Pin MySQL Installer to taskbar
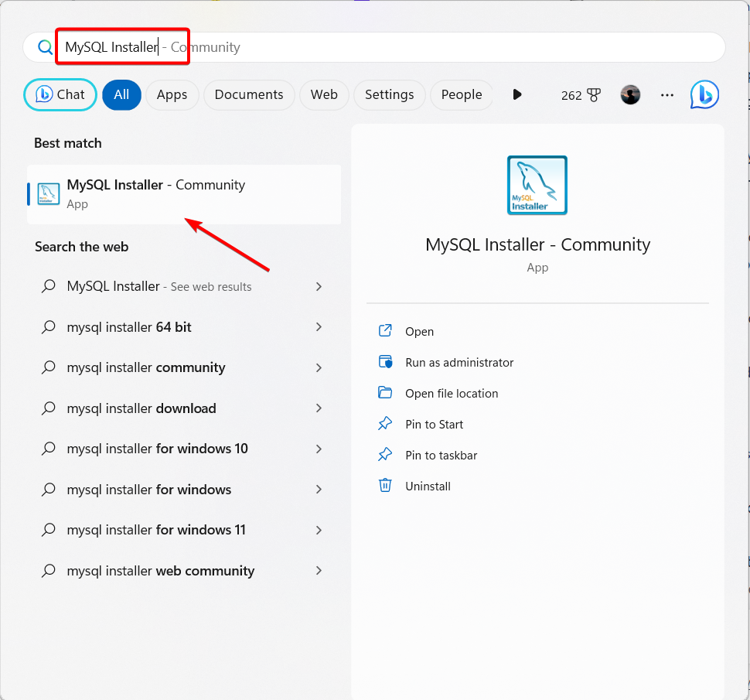 click(439, 455)
